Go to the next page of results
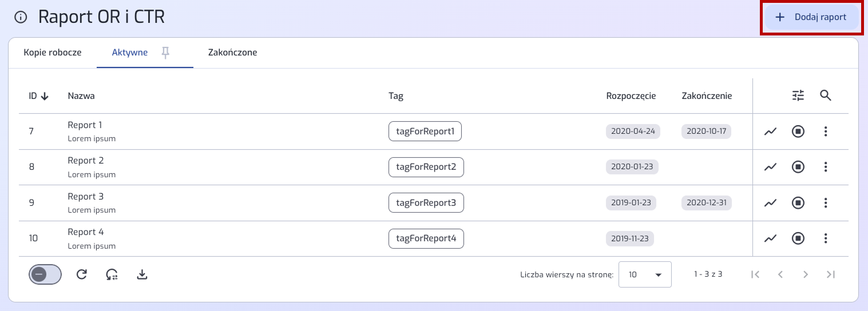The height and width of the screenshot is (311, 868). (806, 275)
